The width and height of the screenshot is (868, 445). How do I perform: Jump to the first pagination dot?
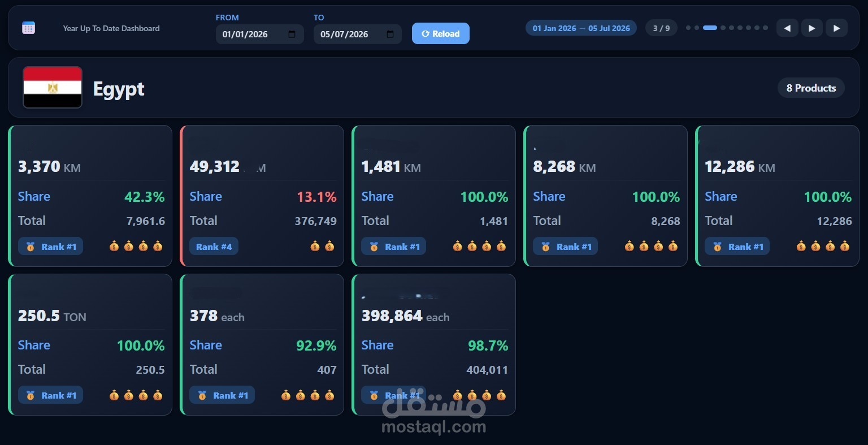click(x=688, y=28)
